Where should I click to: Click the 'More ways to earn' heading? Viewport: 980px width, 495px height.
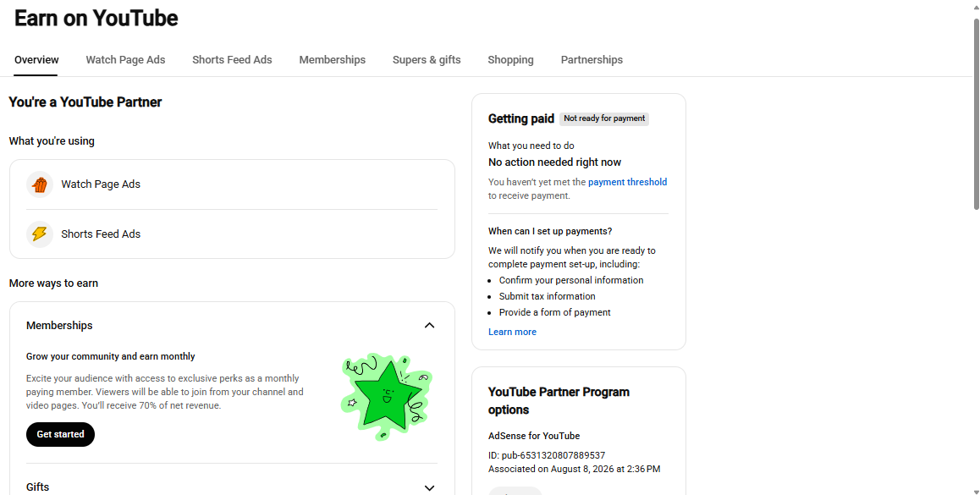point(53,283)
